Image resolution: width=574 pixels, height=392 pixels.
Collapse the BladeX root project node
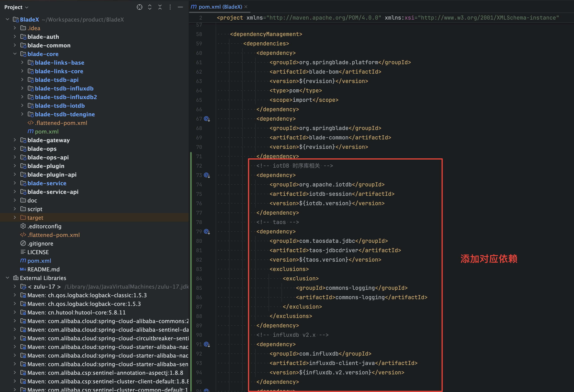[x=7, y=19]
